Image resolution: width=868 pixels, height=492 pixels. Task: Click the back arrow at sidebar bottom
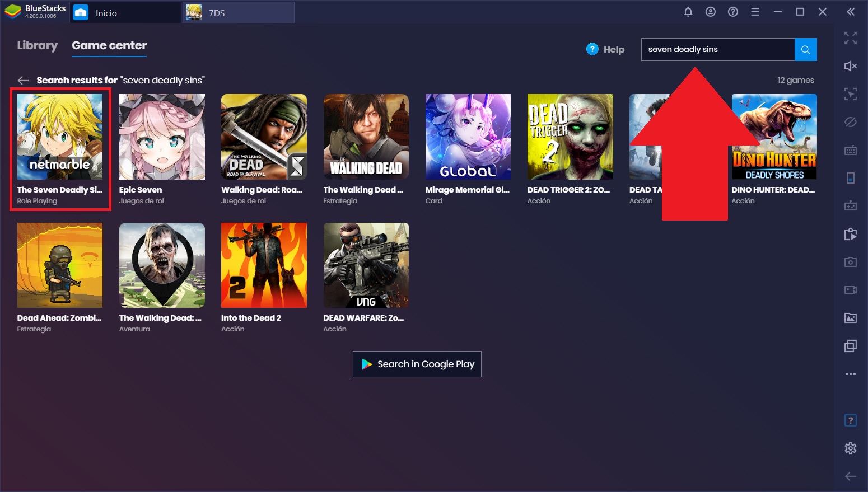[x=851, y=476]
